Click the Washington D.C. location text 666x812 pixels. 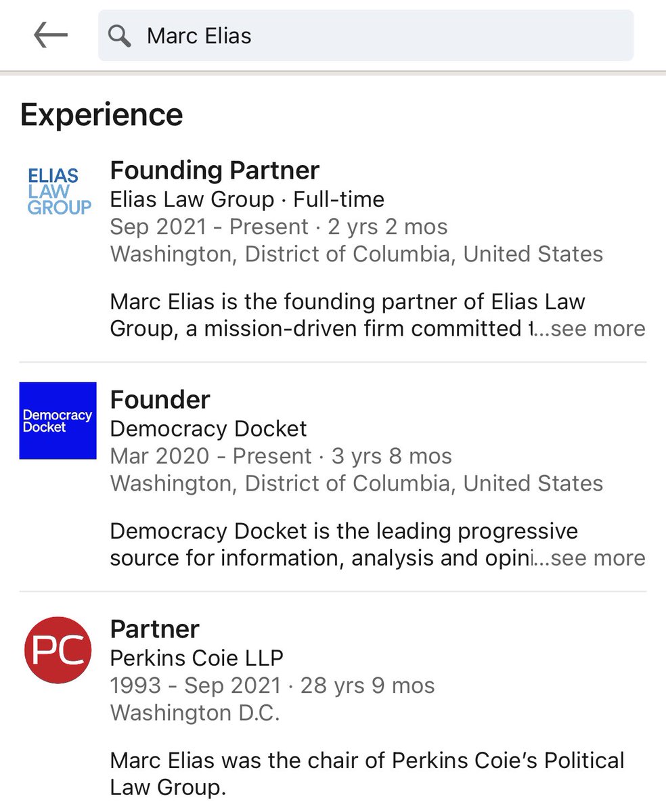tap(195, 713)
